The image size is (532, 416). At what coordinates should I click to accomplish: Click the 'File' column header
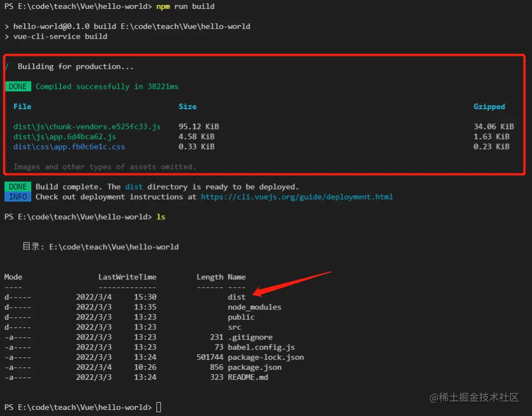[22, 107]
